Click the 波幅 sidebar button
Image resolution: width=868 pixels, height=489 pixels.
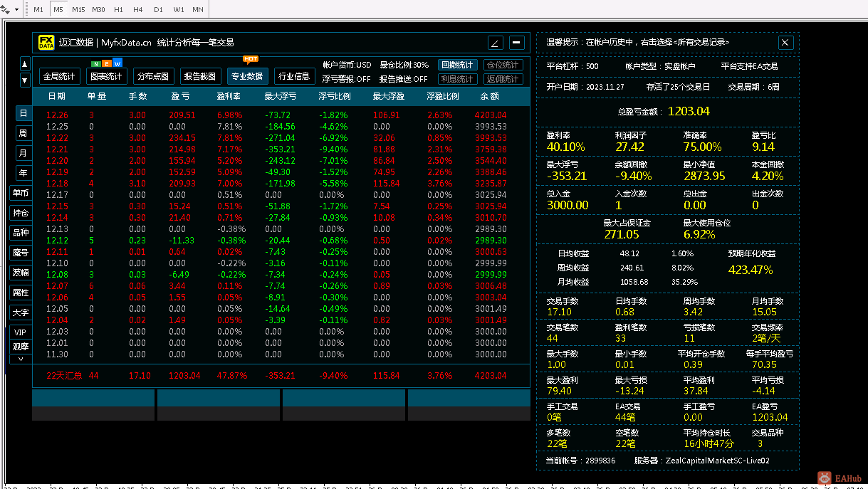coord(21,273)
